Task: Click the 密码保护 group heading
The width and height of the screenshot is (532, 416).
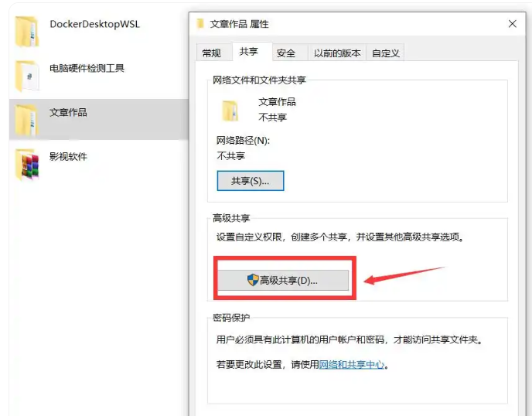Action: [231, 318]
